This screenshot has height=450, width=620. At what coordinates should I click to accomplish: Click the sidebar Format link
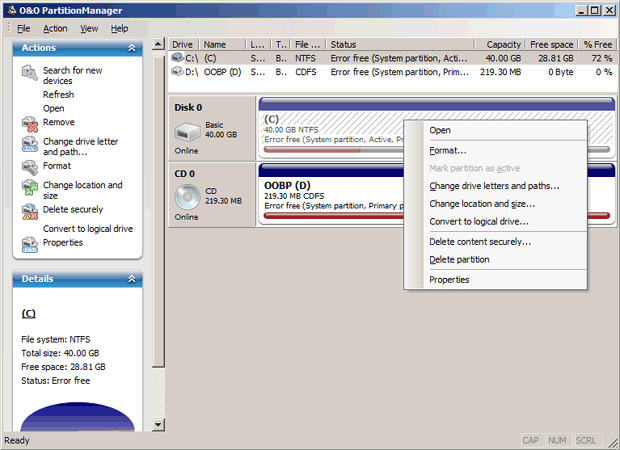click(x=57, y=166)
